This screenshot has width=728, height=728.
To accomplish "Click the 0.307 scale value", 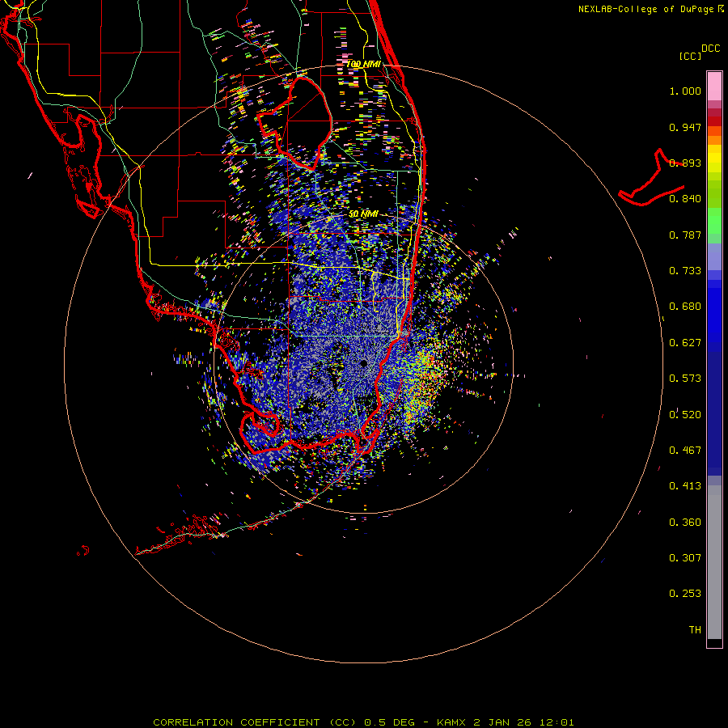I will [x=685, y=558].
